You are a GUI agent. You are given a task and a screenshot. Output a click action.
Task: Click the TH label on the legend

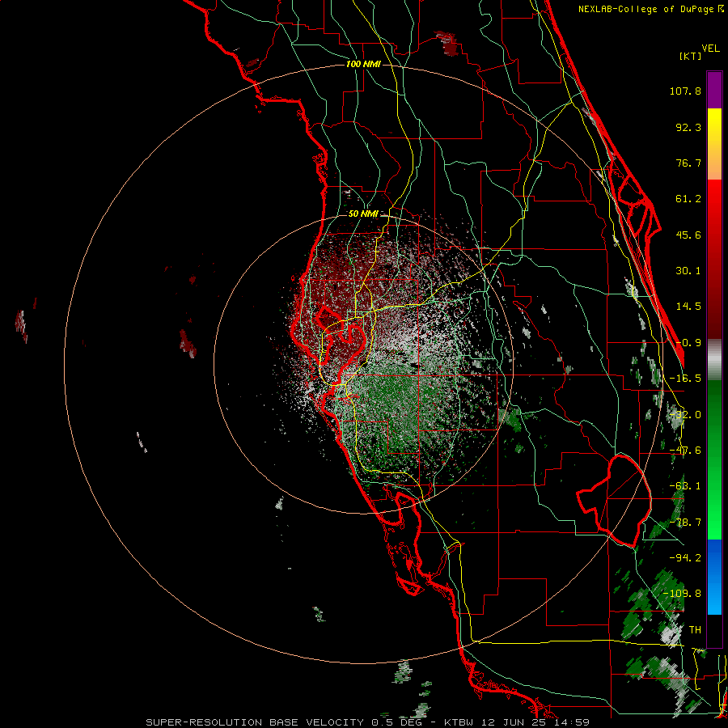[695, 629]
